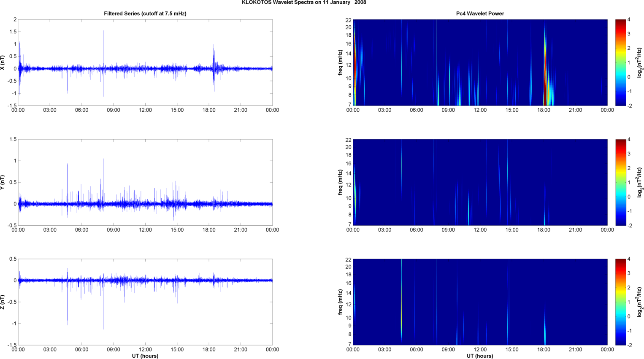Viewport: 644px width, 359px height.
Task: Click the log2(nT²/Hz) label beside top colorbar
Action: (x=640, y=62)
